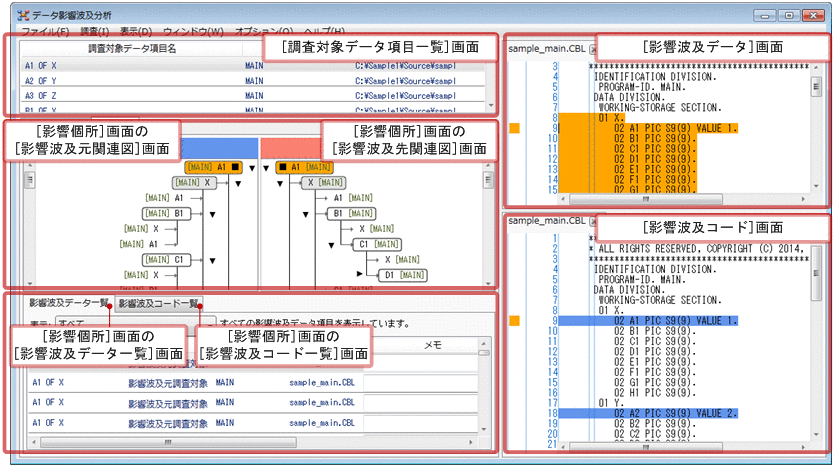Click the 影響波及データ一覧 table's horizontal scrollbar thumb

[x=168, y=442]
